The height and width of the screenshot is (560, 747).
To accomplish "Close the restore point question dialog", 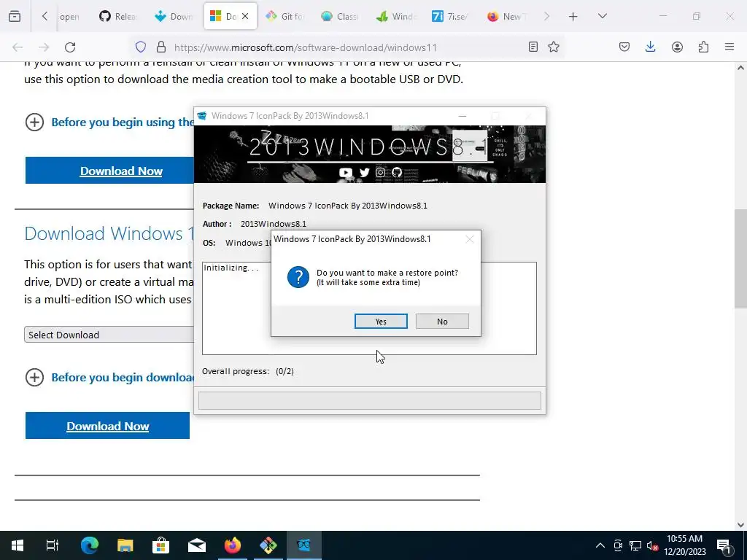I will 470,239.
